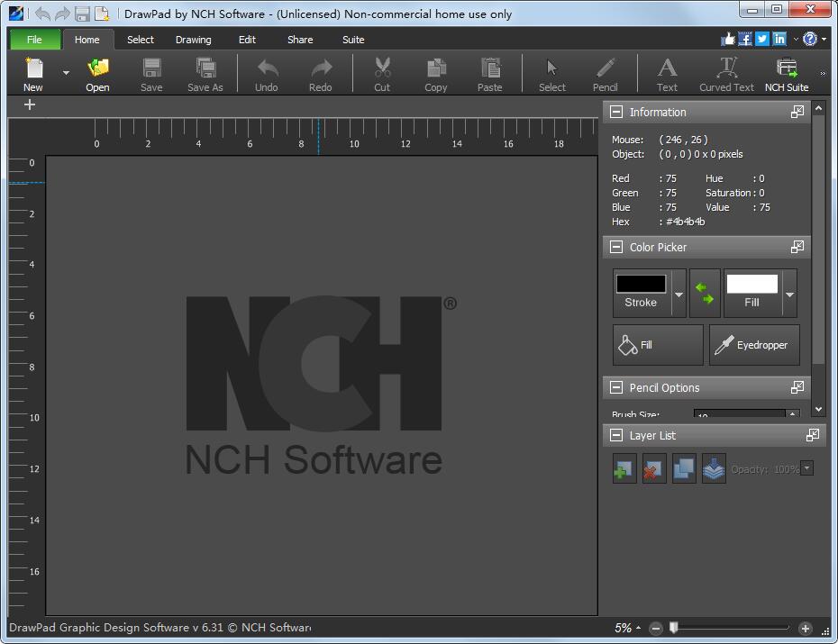Image resolution: width=838 pixels, height=644 pixels.
Task: Click the Cut scissors icon
Action: [383, 68]
